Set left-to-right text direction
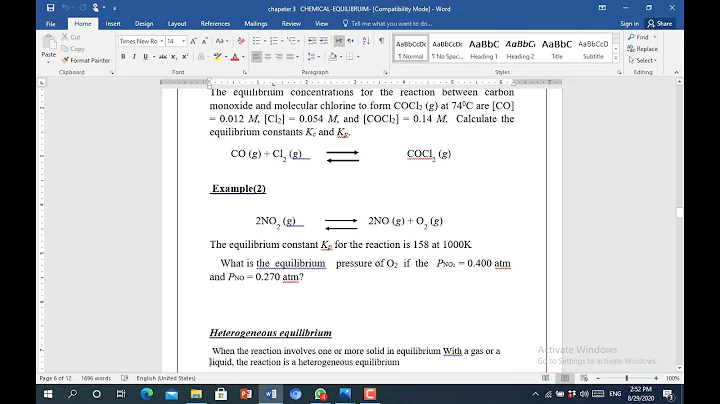 click(x=339, y=41)
